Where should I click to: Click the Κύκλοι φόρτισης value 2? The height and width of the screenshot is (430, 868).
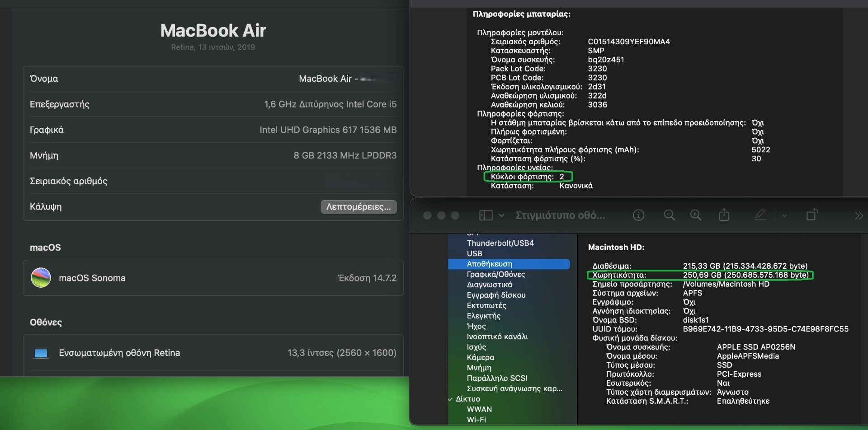click(x=561, y=177)
